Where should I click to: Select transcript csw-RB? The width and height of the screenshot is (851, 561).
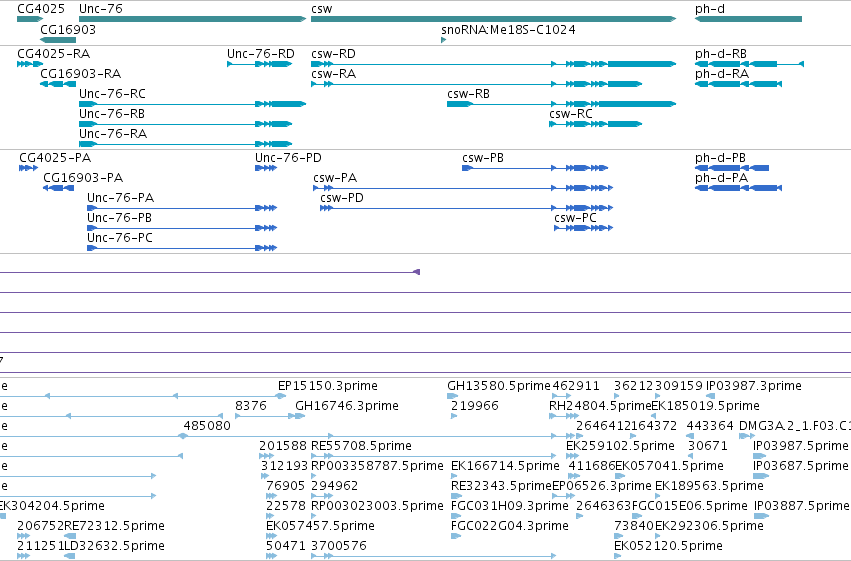562,104
